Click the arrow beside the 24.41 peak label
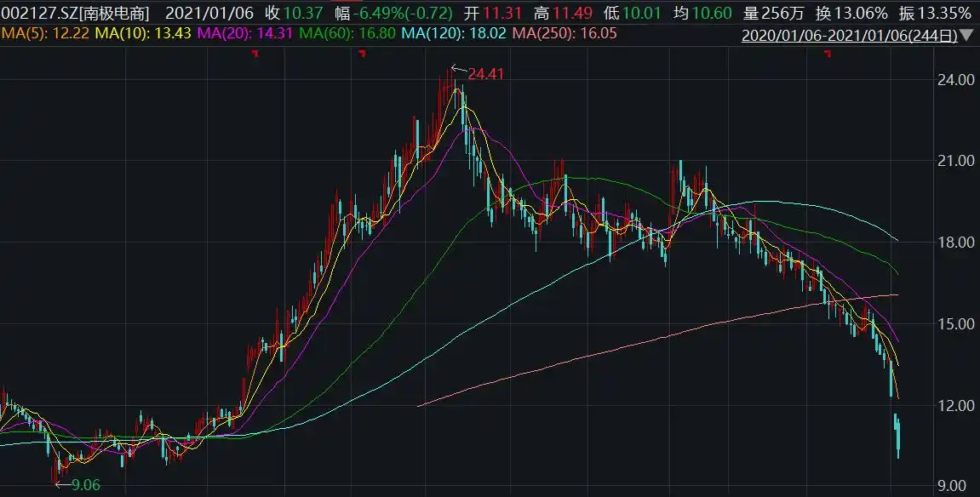980x497 pixels. [457, 70]
